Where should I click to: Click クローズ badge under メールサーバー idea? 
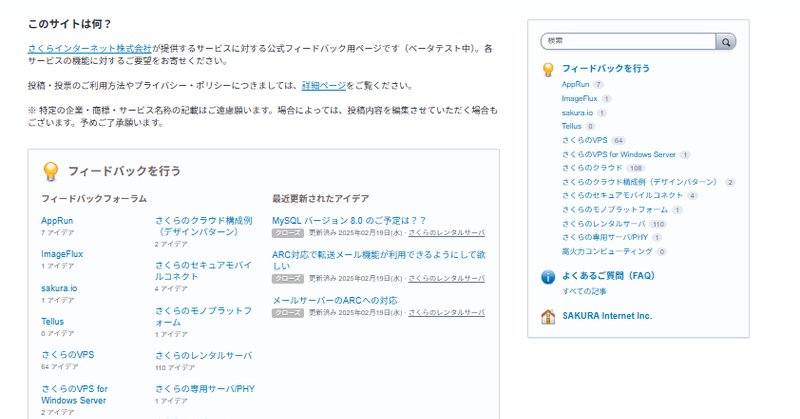coord(288,313)
